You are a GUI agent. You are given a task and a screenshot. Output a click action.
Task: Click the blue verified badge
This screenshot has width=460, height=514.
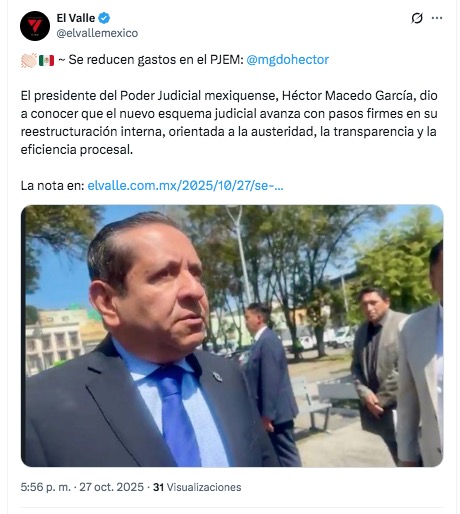click(104, 18)
